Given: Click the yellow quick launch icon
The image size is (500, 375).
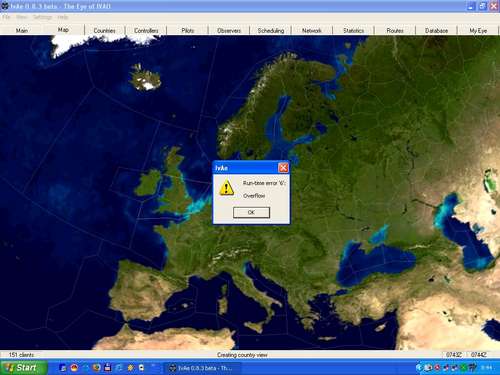Looking at the screenshot, I should pos(130,368).
